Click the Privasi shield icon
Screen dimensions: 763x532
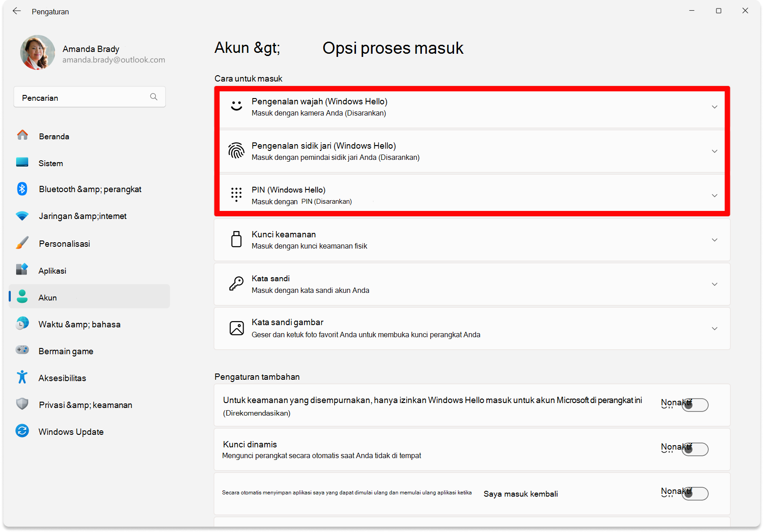22,404
